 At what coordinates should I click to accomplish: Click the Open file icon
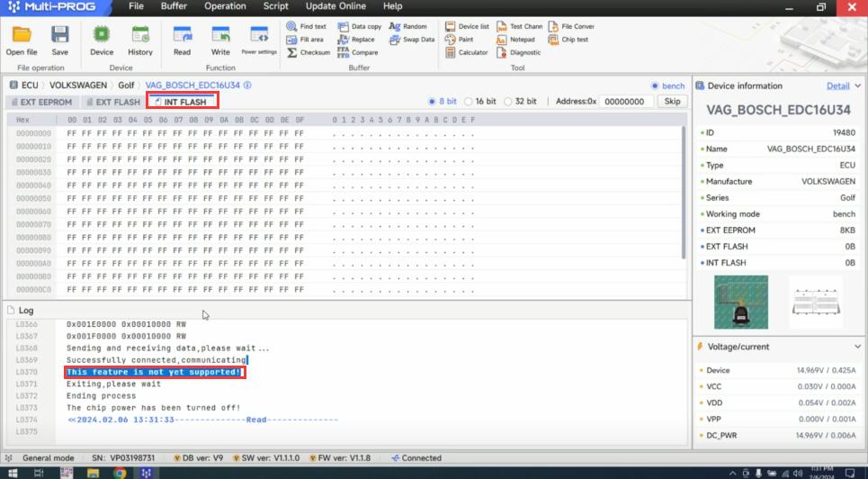(x=22, y=34)
